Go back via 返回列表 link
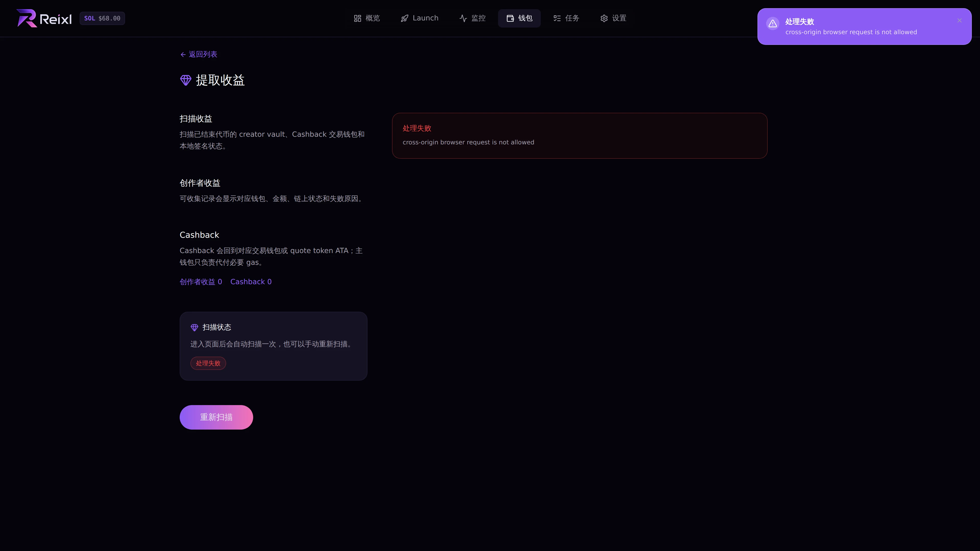 [199, 54]
